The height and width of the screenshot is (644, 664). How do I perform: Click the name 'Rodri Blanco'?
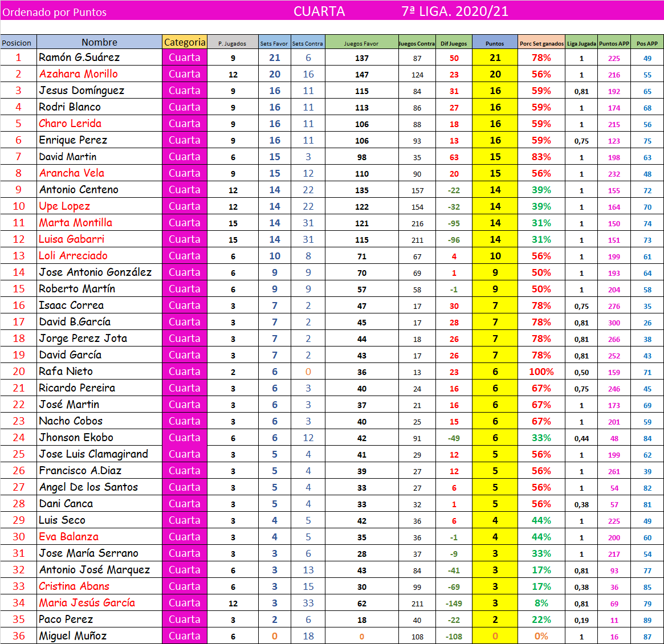click(x=70, y=107)
